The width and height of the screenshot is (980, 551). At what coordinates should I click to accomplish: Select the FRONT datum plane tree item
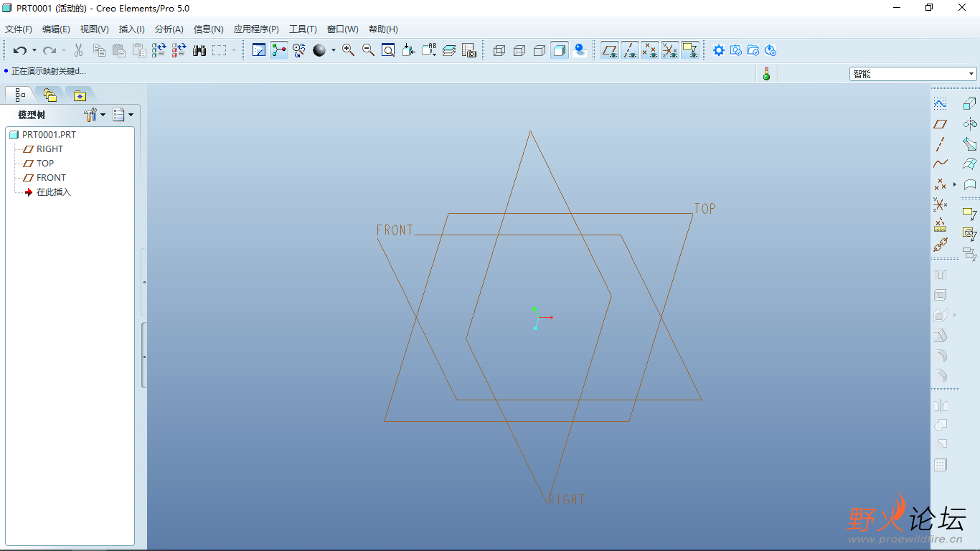point(44,178)
